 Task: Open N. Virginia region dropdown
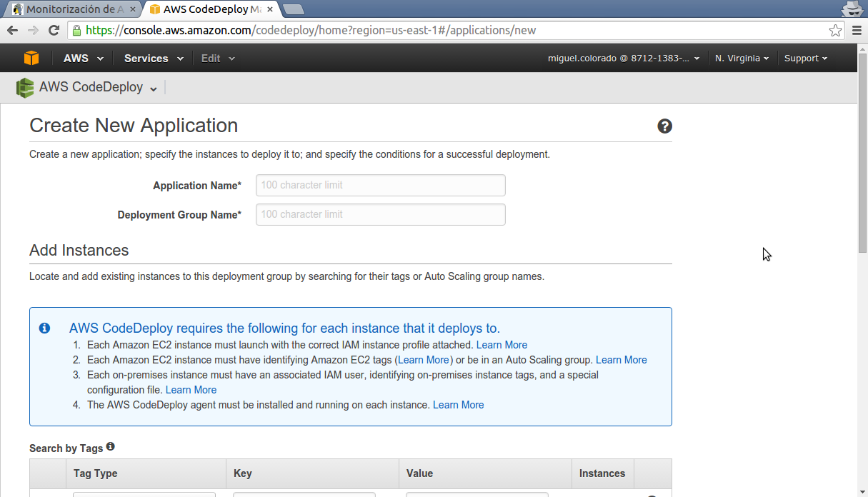(742, 59)
